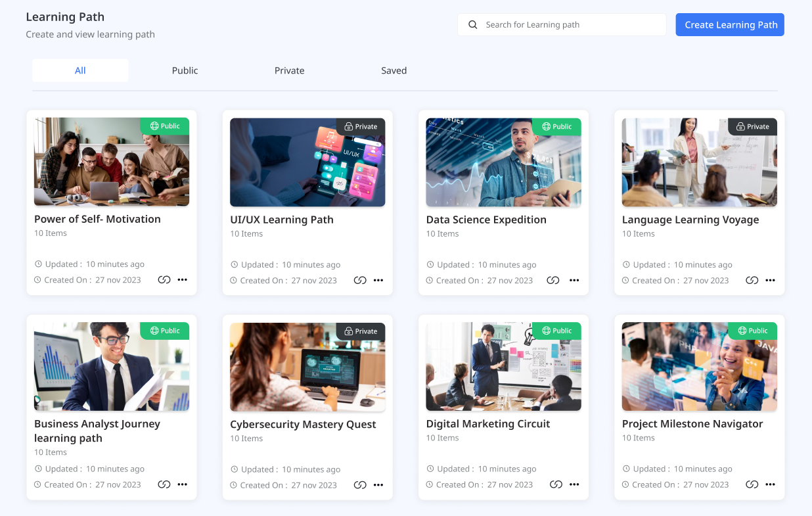
Task: Copy the link for Project Milestone Navigator
Action: point(752,484)
